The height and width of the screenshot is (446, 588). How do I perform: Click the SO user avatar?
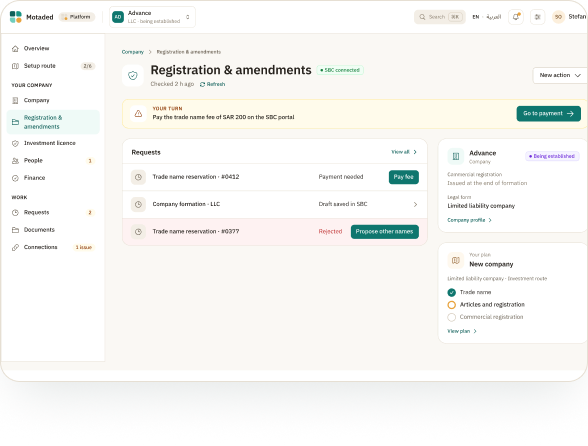click(558, 17)
